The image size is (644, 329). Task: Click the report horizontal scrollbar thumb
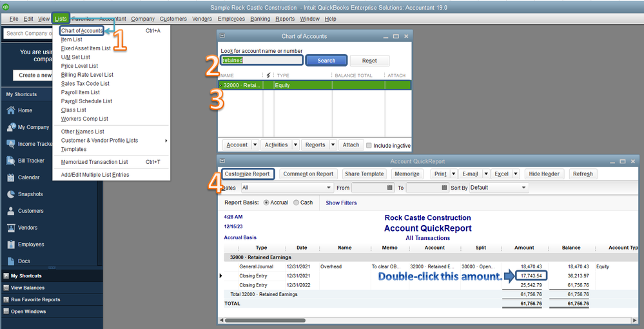click(x=265, y=320)
